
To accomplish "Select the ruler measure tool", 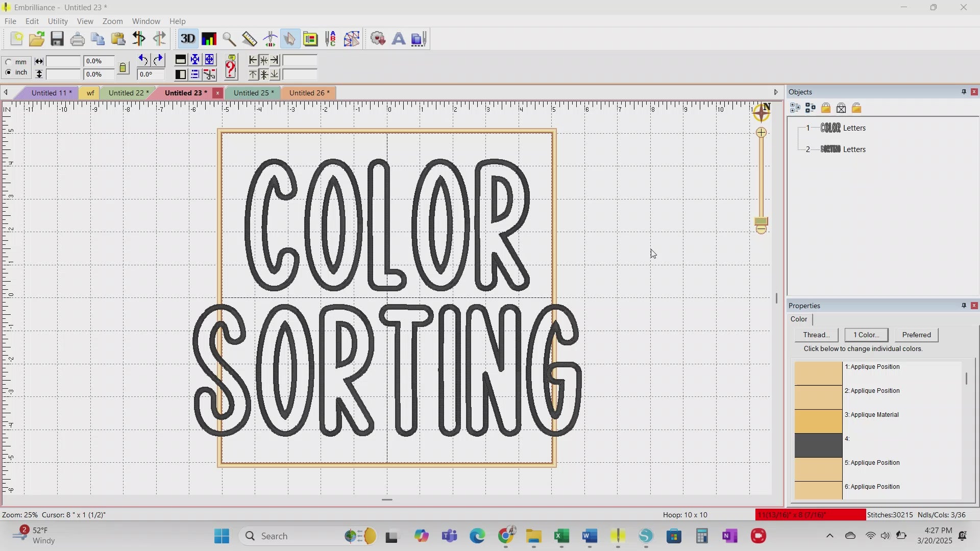I will [250, 39].
